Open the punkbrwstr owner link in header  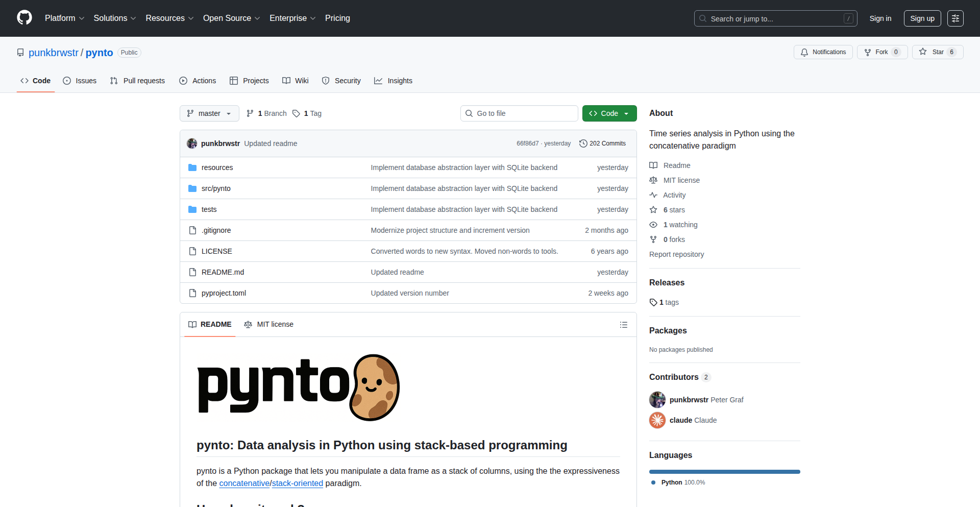[54, 53]
